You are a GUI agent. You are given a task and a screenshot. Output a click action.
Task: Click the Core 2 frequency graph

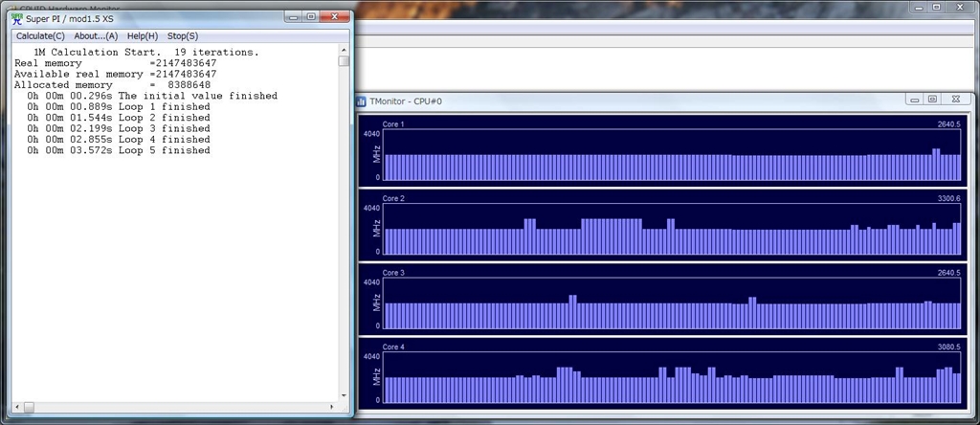click(670, 230)
